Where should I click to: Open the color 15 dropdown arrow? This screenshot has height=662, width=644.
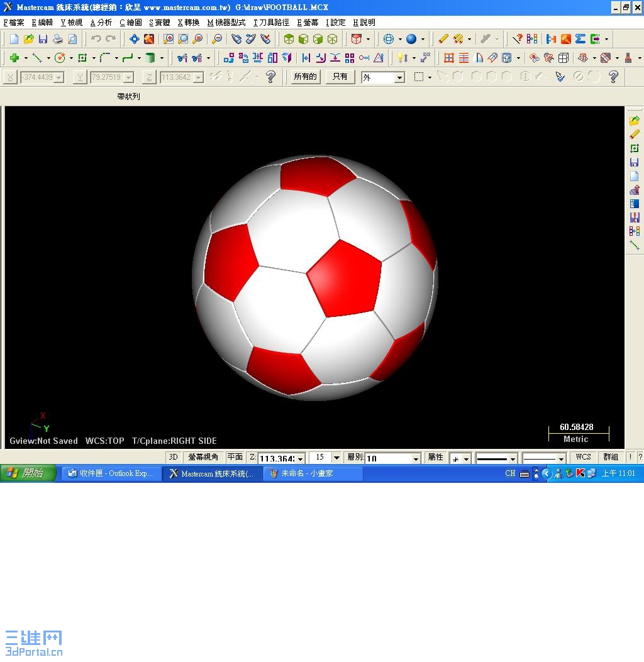[x=336, y=458]
